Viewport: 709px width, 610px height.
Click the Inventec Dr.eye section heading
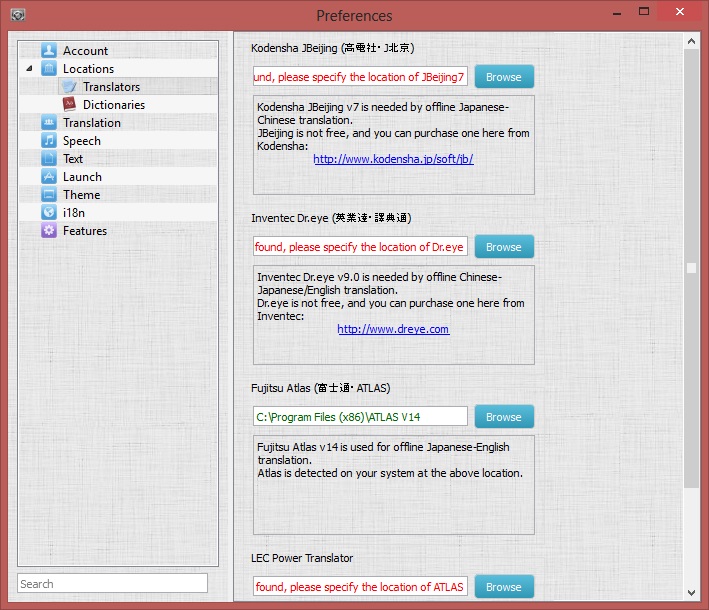point(331,218)
